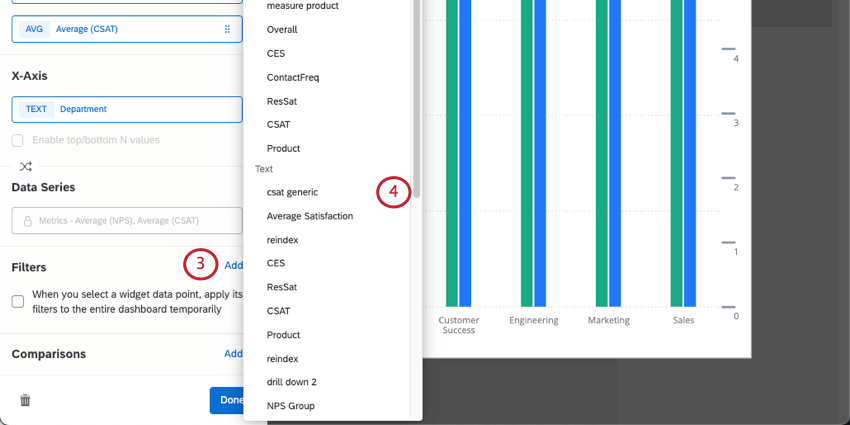850x425 pixels.
Task: Enable top/bottom N values checkbox
Action: click(18, 140)
